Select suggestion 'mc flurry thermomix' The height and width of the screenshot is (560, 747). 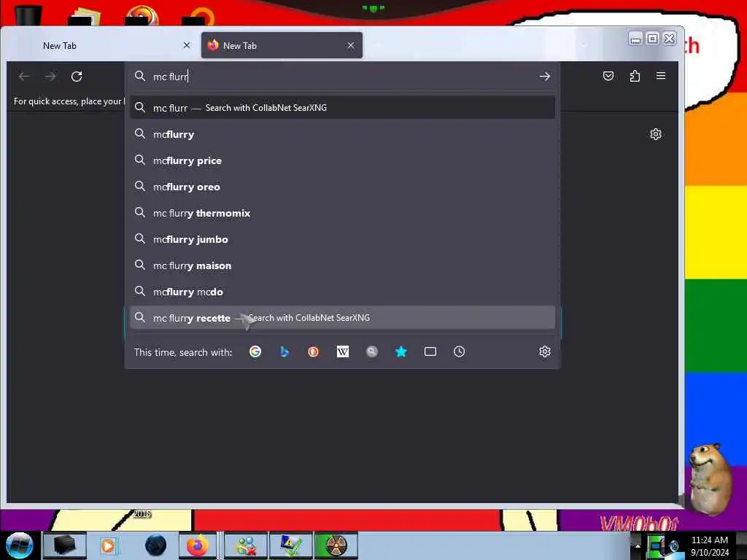343,213
